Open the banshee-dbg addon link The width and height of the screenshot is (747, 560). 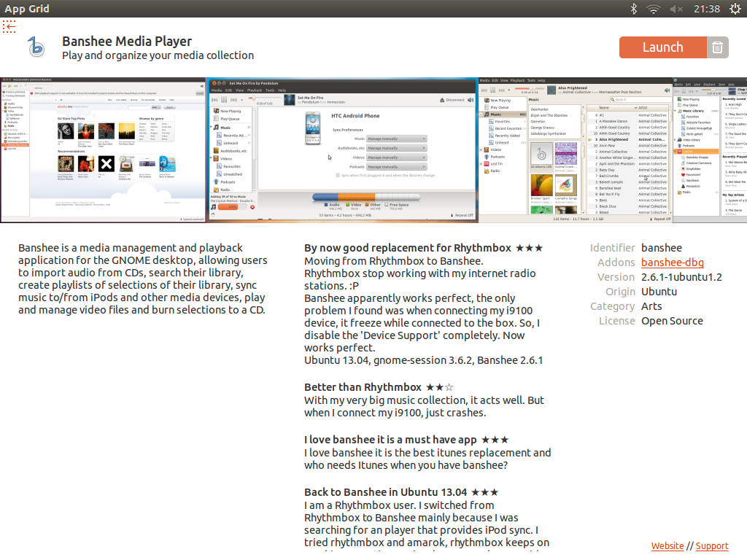pos(672,262)
